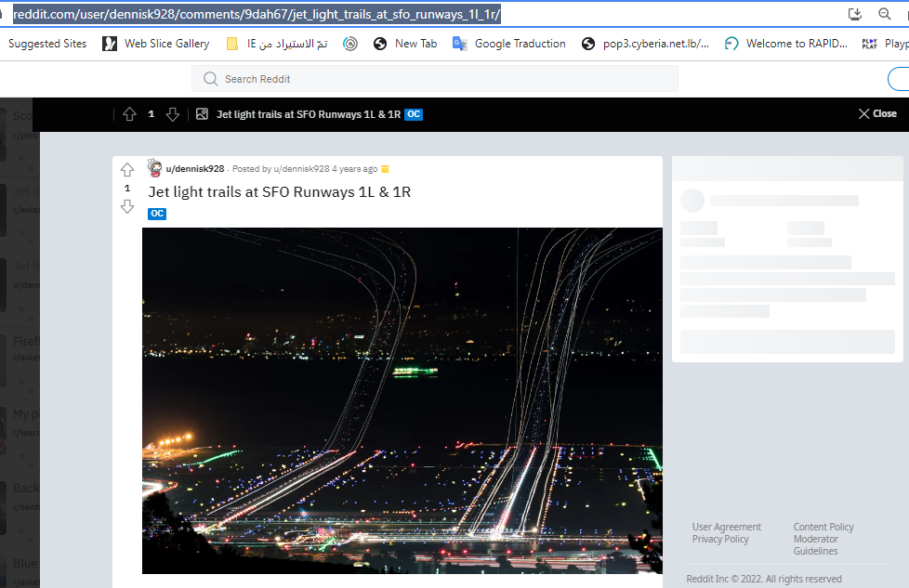Open the Google Traduction bookmark
Screen dimensions: 909x588
tap(509, 44)
